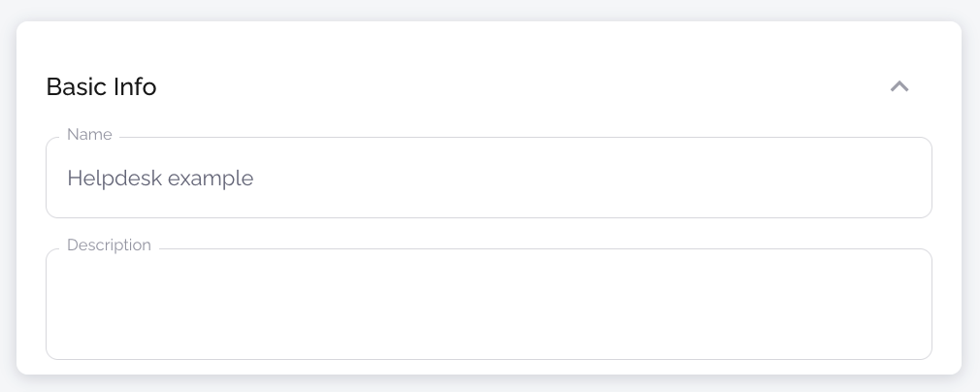Click the empty right side of the Name field
This screenshot has height=392, width=980.
776,179
